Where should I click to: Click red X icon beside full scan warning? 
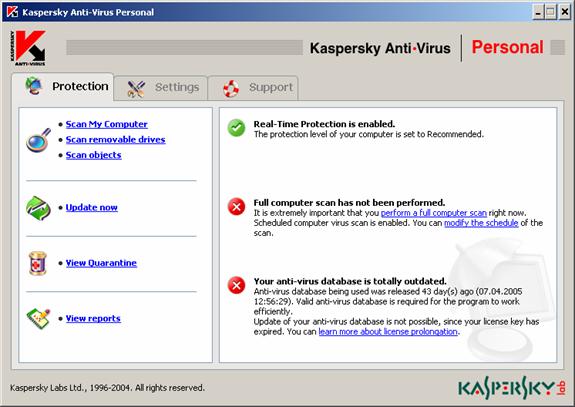237,206
